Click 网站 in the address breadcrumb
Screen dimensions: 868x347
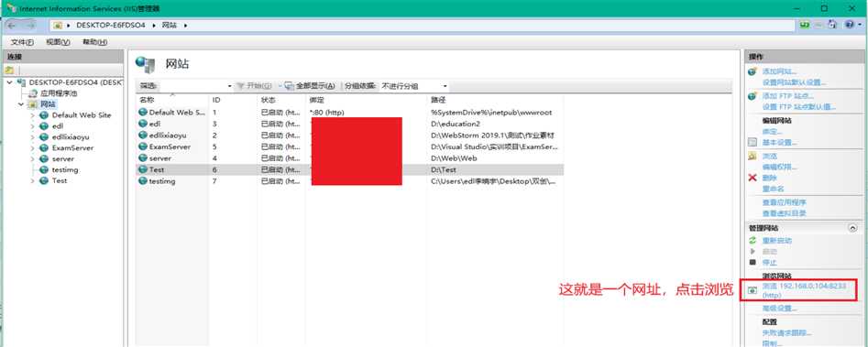pos(169,26)
